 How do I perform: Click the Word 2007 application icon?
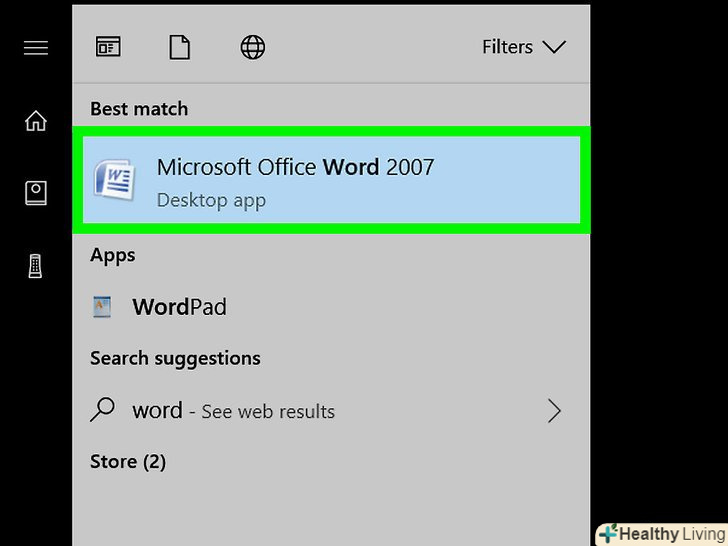coord(115,180)
